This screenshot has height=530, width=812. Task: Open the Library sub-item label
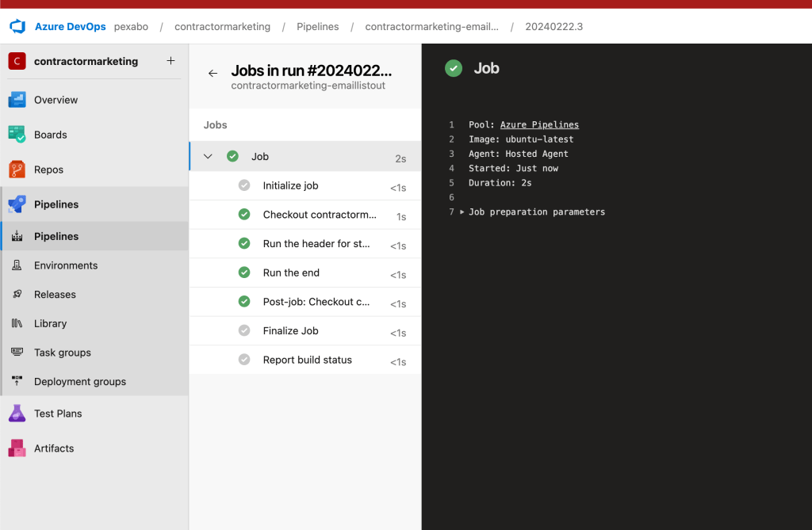(50, 323)
